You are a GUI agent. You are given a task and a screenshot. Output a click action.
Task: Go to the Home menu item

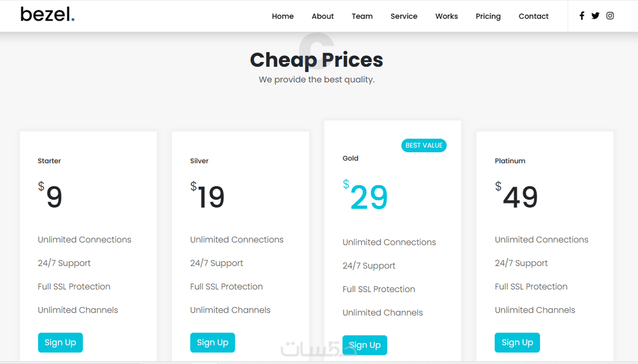tap(283, 16)
